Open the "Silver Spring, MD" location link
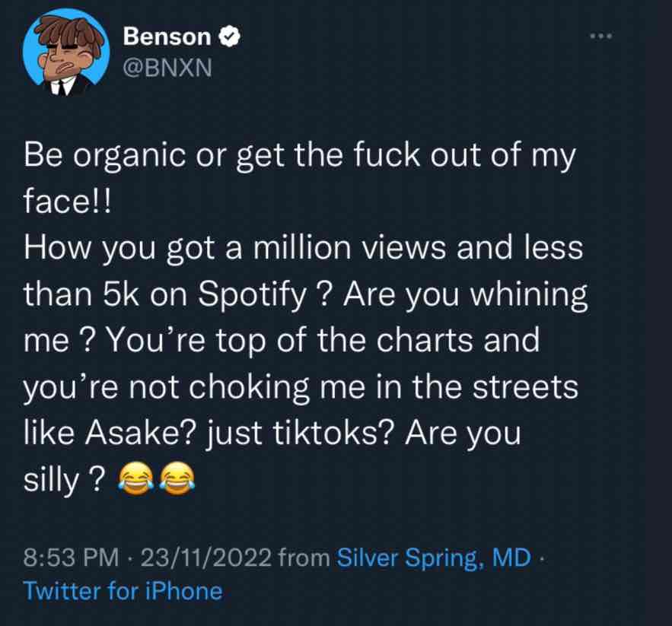Viewport: 672px width, 626px height. tap(434, 558)
